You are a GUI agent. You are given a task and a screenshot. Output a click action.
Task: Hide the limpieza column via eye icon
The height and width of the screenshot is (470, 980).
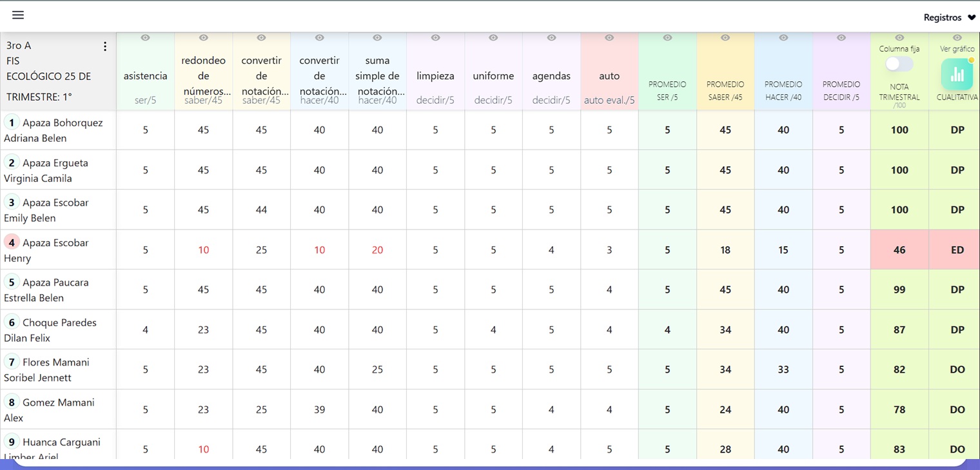pyautogui.click(x=435, y=38)
